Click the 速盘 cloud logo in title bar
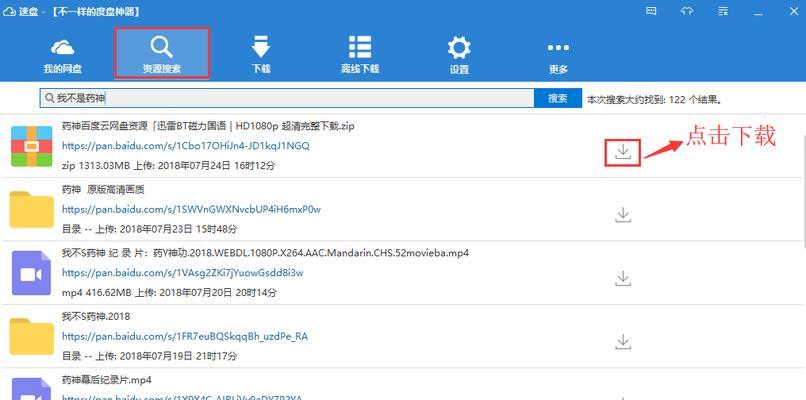 (x=9, y=11)
